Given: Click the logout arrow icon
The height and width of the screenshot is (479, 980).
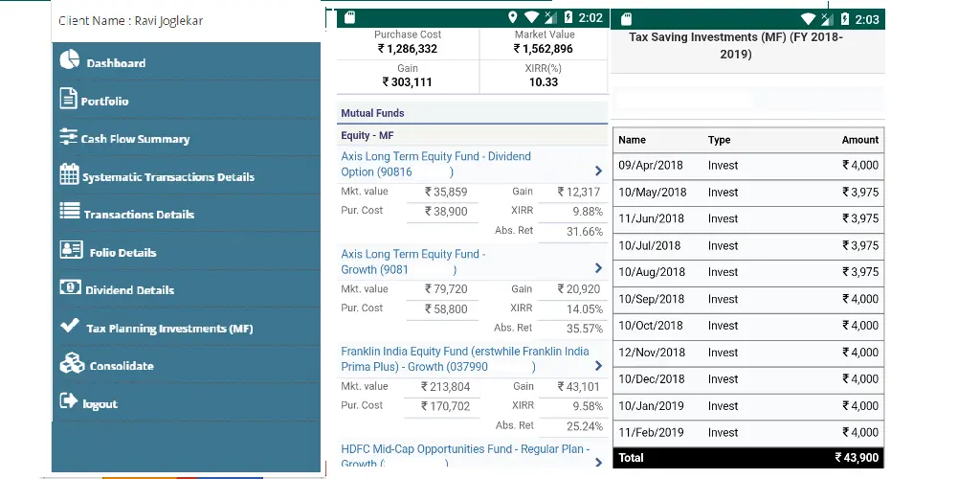Looking at the screenshot, I should point(68,400).
